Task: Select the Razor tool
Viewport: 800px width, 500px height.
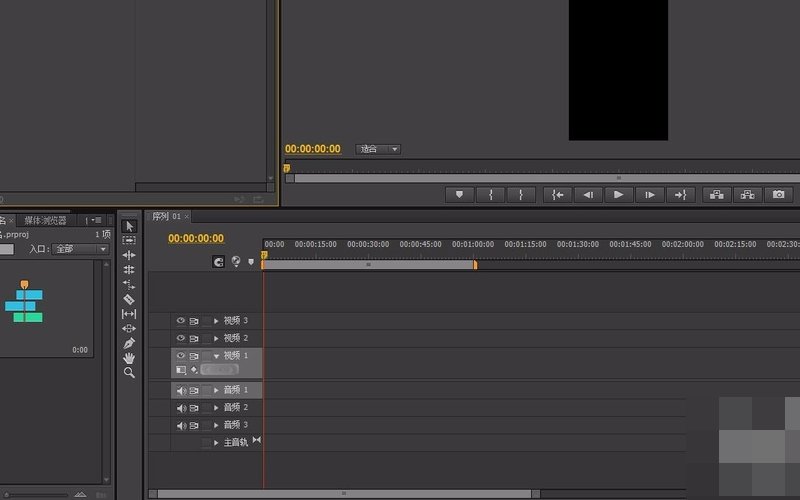Action: tap(129, 299)
